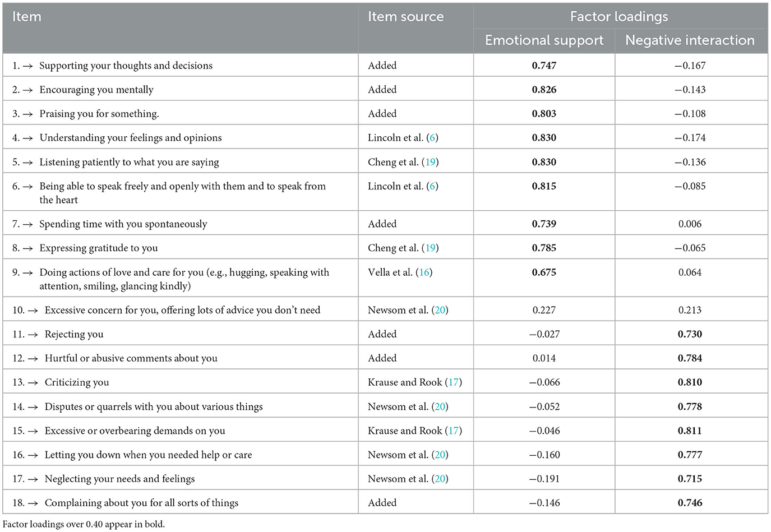Click the Item source column header
Screen dimensions: 771x532
click(405, 17)
